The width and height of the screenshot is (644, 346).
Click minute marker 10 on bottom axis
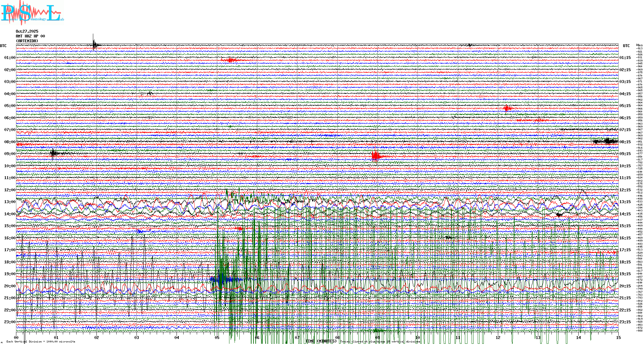[417, 338]
